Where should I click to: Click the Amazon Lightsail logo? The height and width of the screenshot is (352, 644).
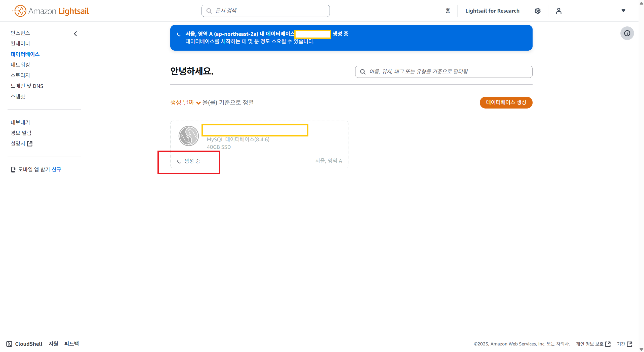(x=51, y=11)
